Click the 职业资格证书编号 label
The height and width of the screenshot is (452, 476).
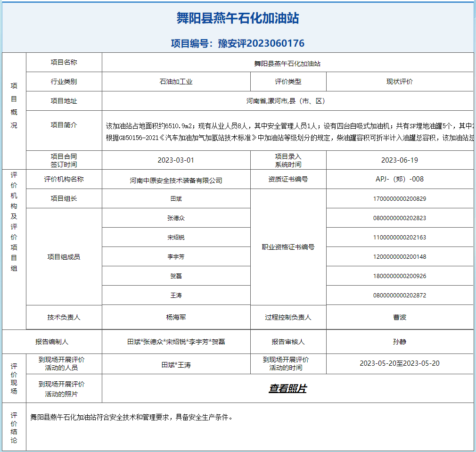288,247
